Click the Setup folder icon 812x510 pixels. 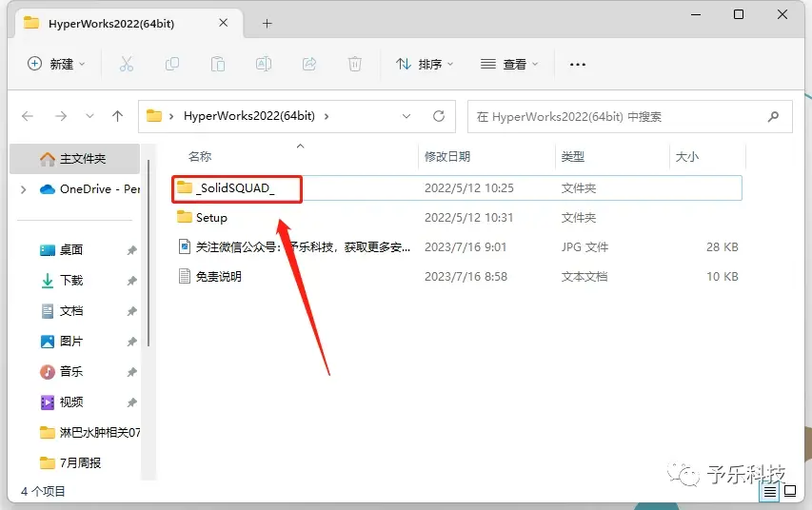(x=185, y=216)
